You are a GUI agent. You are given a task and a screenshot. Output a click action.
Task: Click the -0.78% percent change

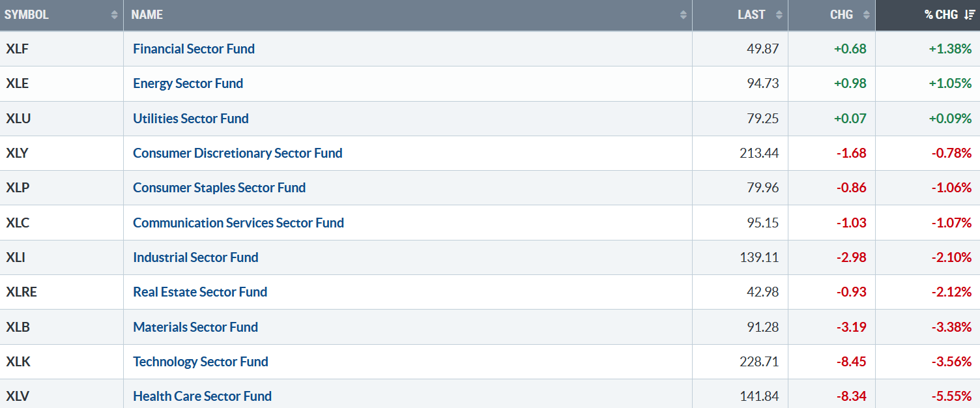pos(951,153)
